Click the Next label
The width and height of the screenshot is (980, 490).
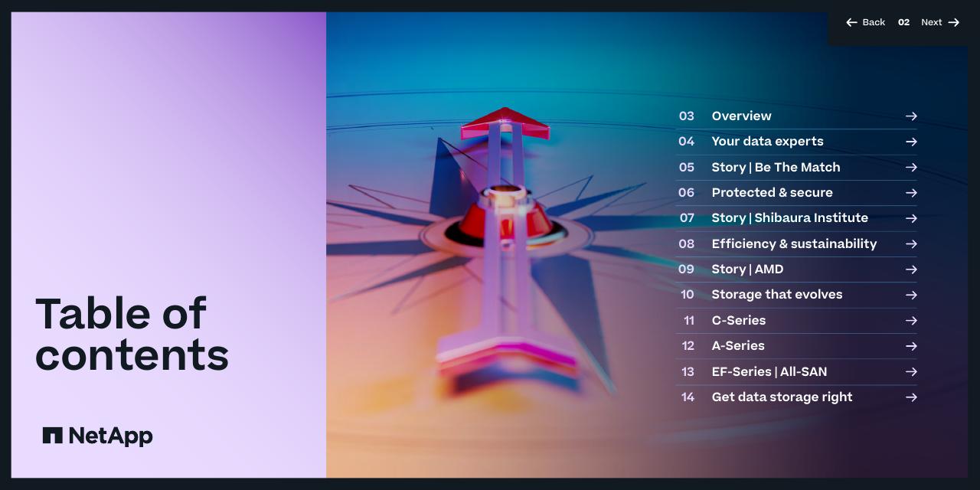[x=931, y=22]
